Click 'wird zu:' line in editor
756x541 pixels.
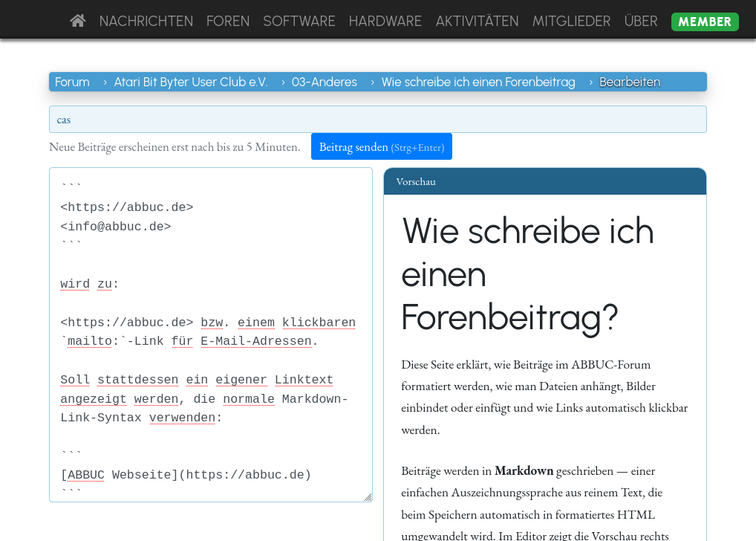coord(89,284)
